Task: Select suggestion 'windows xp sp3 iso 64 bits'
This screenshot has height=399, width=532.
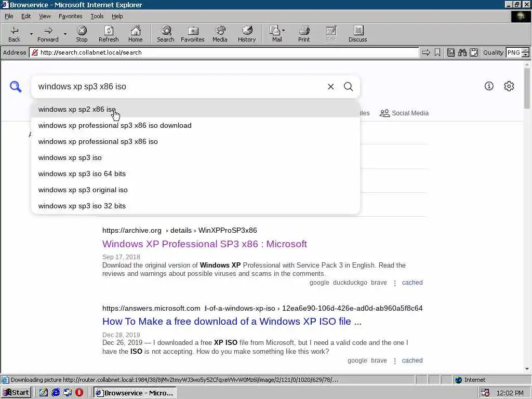Action: (x=195, y=174)
